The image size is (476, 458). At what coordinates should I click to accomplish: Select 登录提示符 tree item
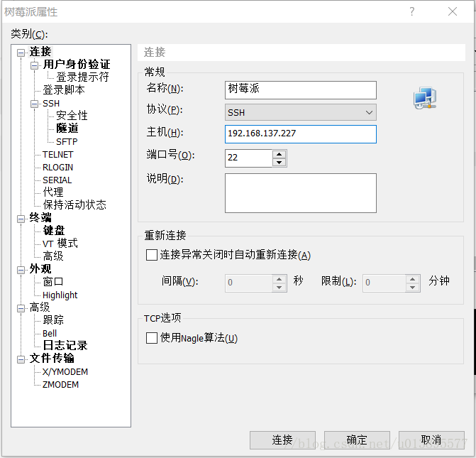click(x=82, y=77)
